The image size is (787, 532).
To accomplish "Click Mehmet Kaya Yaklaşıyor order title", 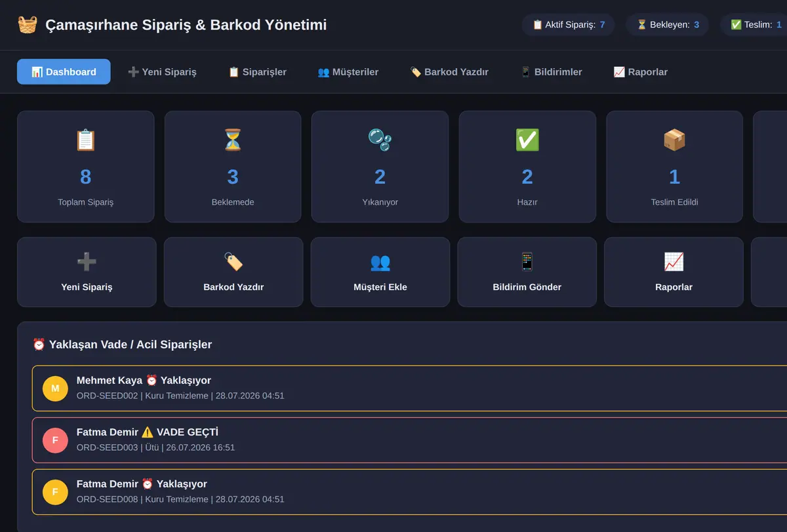I will [x=144, y=380].
